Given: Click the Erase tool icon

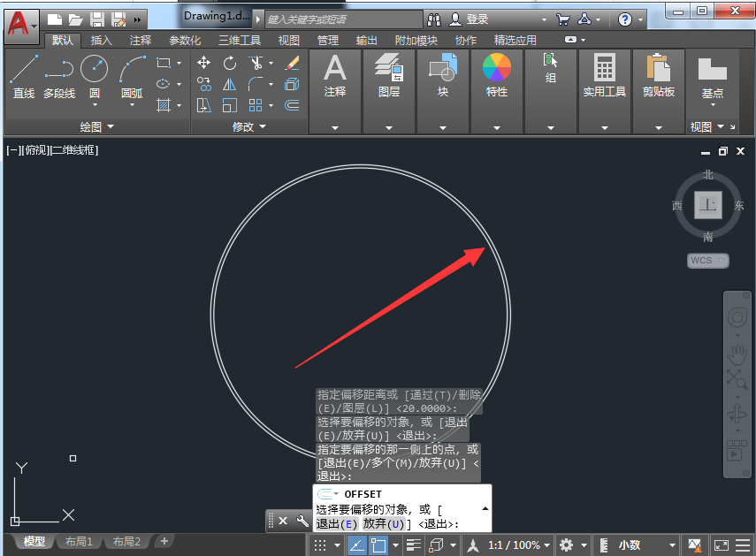Looking at the screenshot, I should pyautogui.click(x=292, y=63).
